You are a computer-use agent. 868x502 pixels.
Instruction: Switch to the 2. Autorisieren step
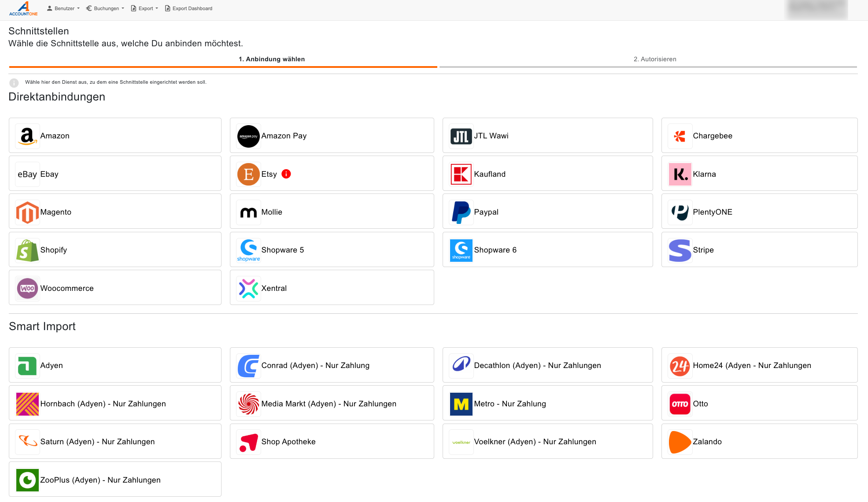pos(654,59)
